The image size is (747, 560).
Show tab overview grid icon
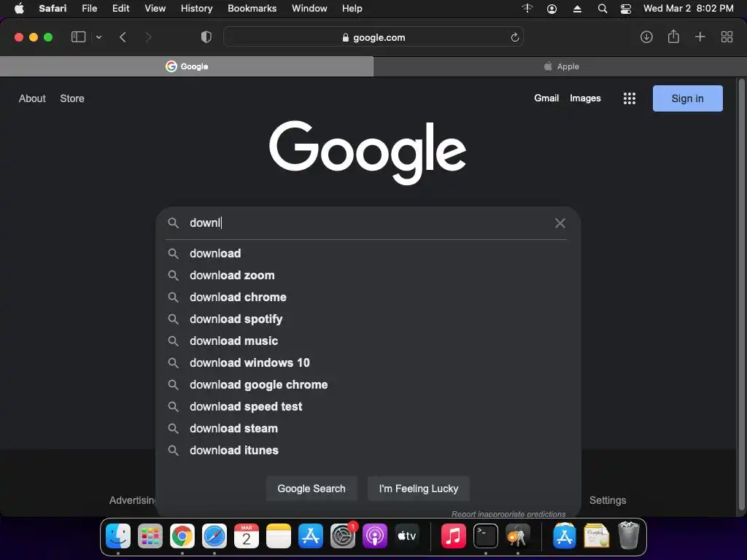click(x=727, y=36)
